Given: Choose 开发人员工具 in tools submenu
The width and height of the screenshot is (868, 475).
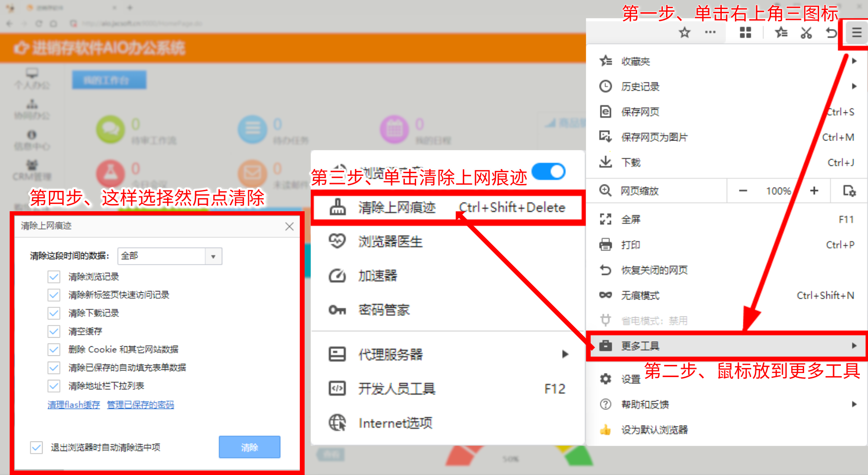Looking at the screenshot, I should (447, 388).
